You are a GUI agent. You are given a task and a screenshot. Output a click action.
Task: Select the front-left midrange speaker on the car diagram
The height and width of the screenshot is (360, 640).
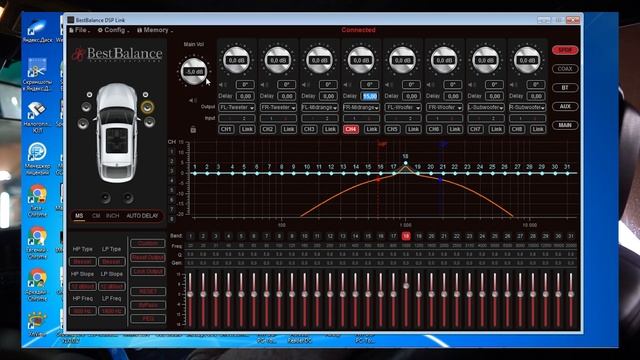[86, 107]
